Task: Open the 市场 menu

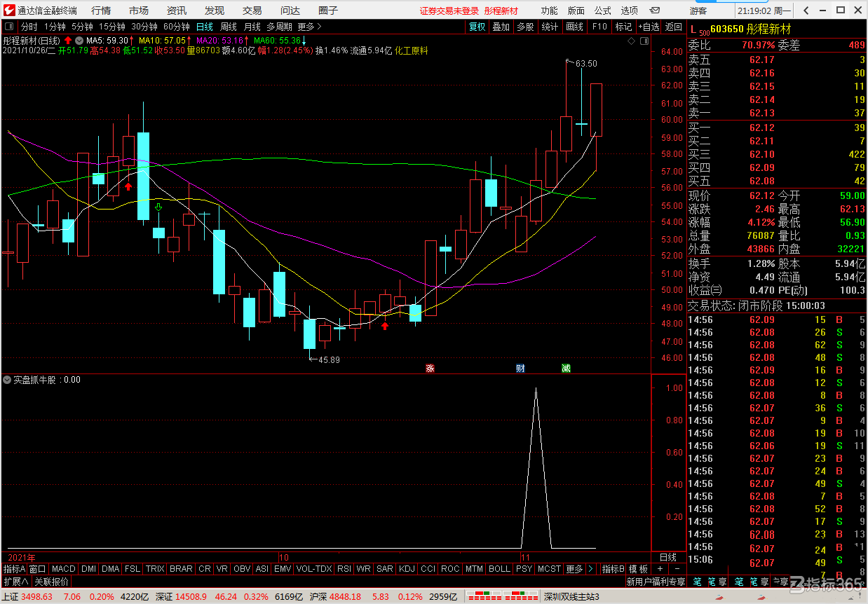Action: (139, 11)
